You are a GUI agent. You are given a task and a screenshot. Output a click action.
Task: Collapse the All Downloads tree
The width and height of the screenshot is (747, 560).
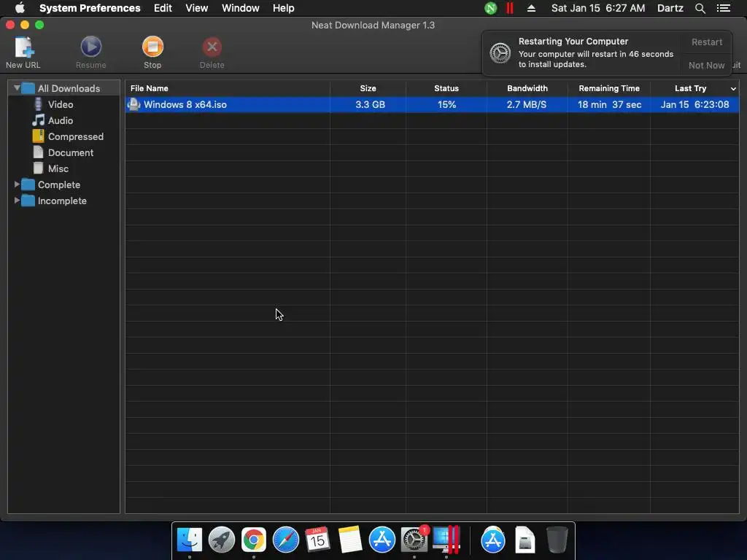tap(16, 88)
